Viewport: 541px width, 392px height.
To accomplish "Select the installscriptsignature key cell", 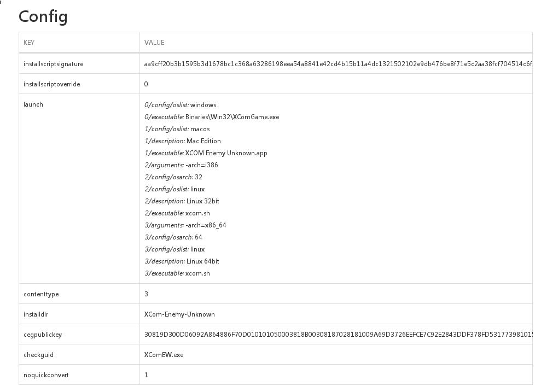I will tap(54, 64).
